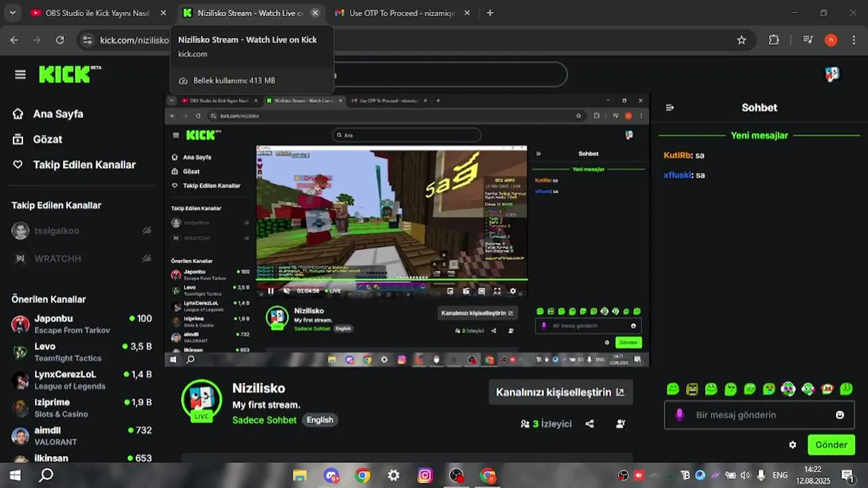Switch to OBS Studio ile Kick Yayını tab

[99, 13]
